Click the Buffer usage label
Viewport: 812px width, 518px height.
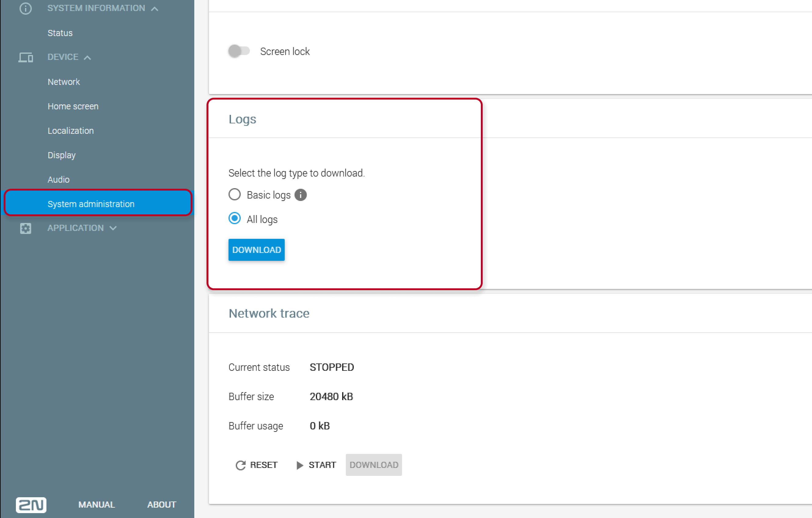click(x=256, y=426)
